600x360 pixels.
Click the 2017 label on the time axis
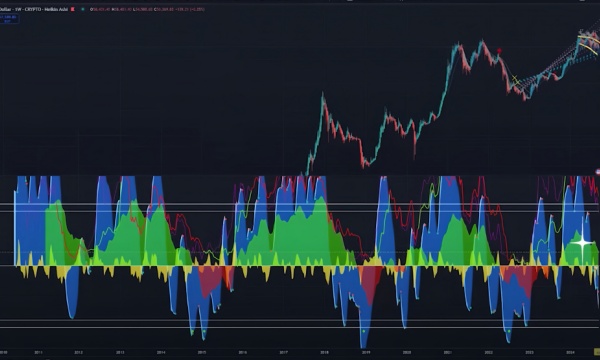coord(284,352)
